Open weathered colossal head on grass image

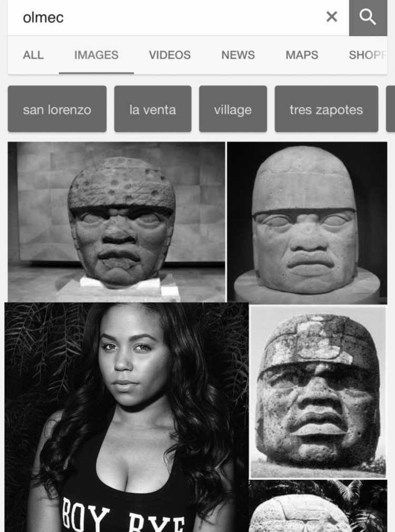318,392
